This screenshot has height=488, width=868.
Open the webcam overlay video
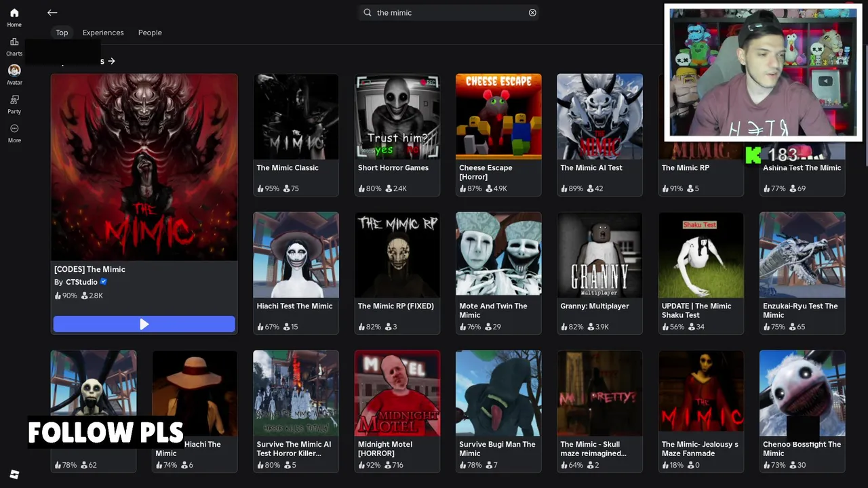pos(763,73)
